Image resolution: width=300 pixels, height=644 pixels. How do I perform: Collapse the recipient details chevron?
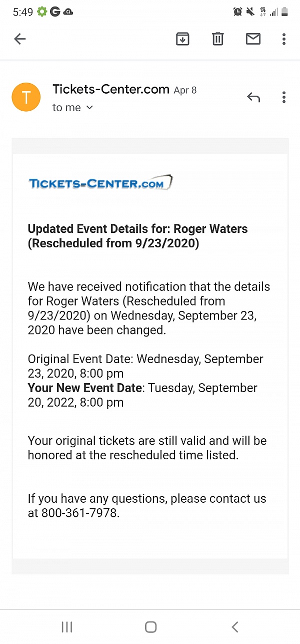coord(89,107)
